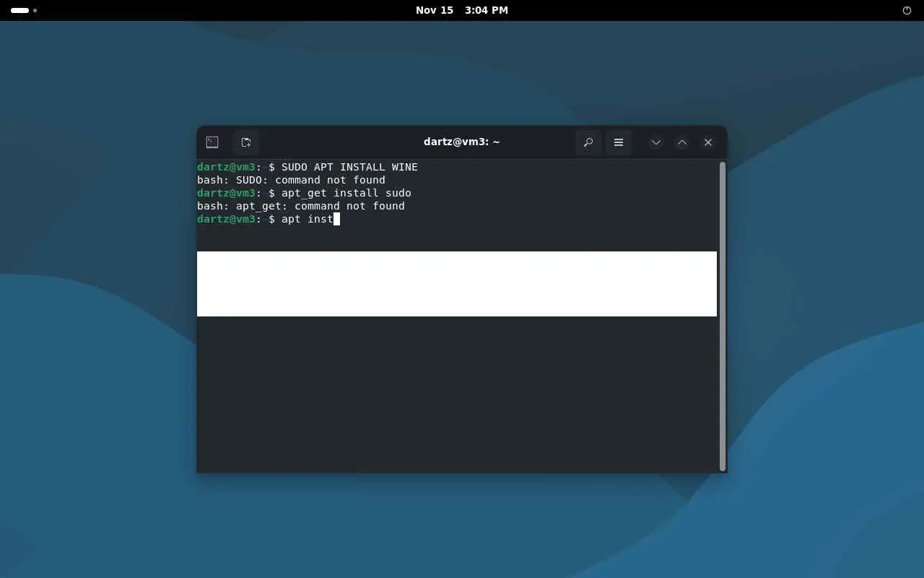Image resolution: width=924 pixels, height=578 pixels.
Task: Click 'bash: SUDO: command not found' line
Action: coord(291,180)
